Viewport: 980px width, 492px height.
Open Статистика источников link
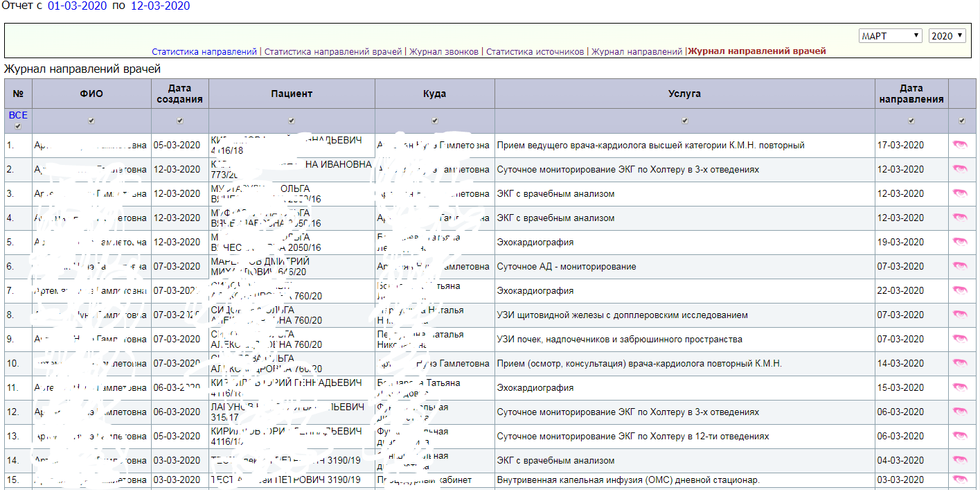[x=535, y=51]
